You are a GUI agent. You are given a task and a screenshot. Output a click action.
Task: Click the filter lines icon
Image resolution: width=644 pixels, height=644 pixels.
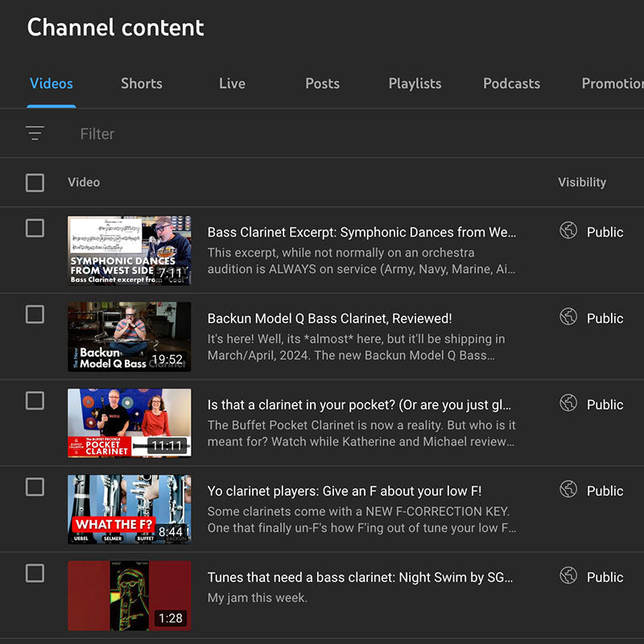[35, 134]
